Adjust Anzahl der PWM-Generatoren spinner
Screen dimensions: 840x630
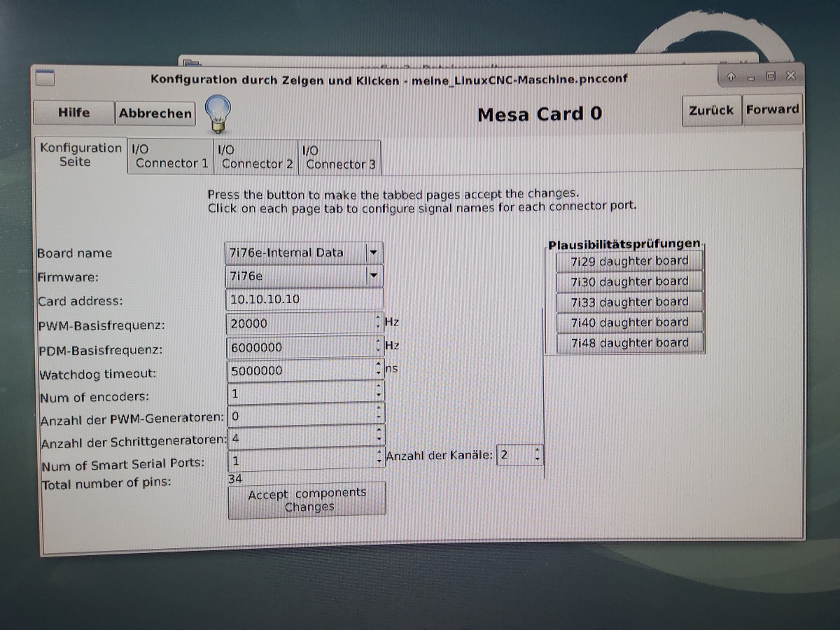click(x=380, y=414)
